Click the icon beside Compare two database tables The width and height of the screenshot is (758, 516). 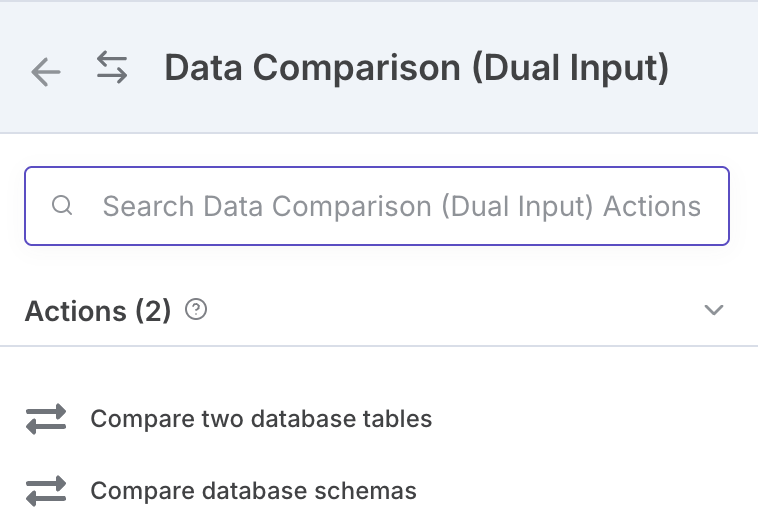click(46, 419)
